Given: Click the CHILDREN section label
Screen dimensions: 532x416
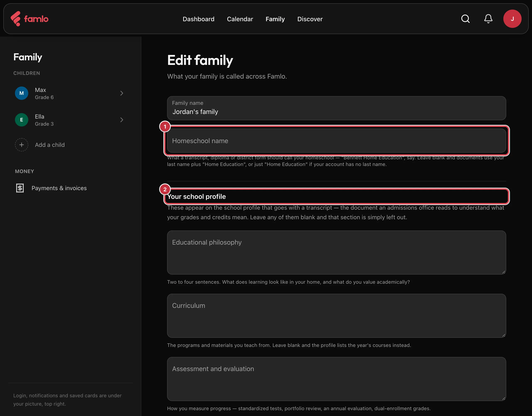Looking at the screenshot, I should [x=27, y=73].
